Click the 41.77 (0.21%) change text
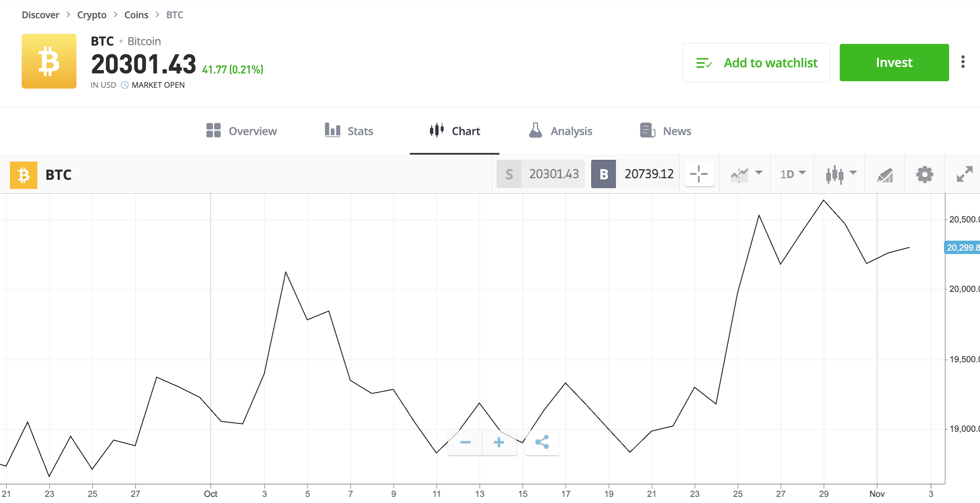This screenshot has width=980, height=503. 233,69
